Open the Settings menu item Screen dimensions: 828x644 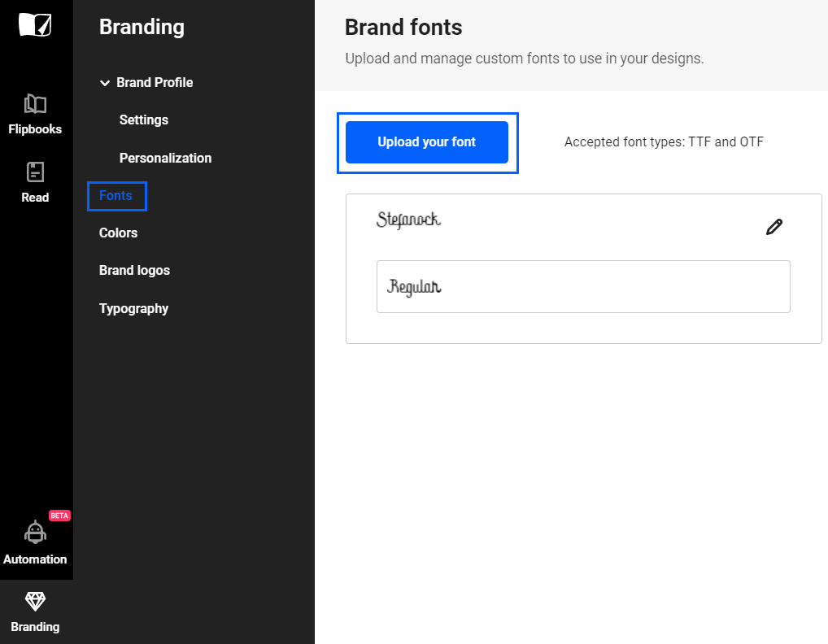point(144,120)
